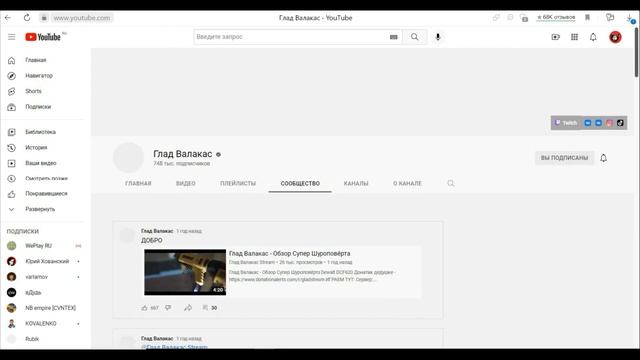Click the Глад Валакас channel avatar
The image size is (640, 360).
129,158
